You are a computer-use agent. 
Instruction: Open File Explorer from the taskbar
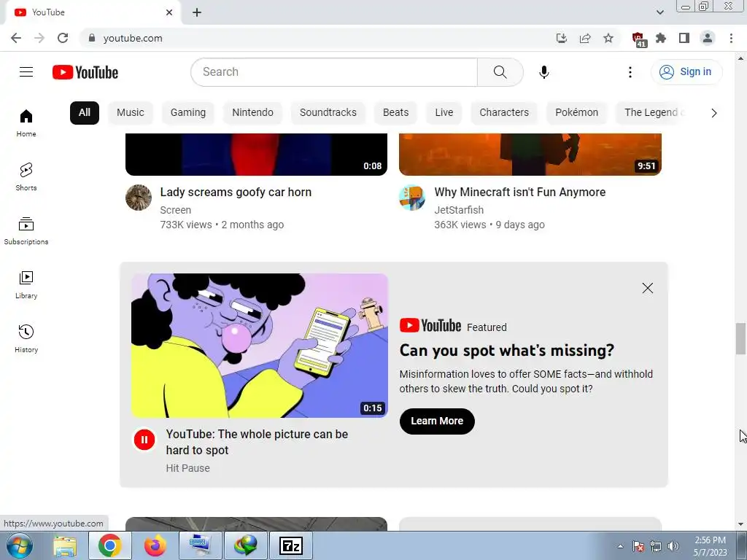(65, 545)
